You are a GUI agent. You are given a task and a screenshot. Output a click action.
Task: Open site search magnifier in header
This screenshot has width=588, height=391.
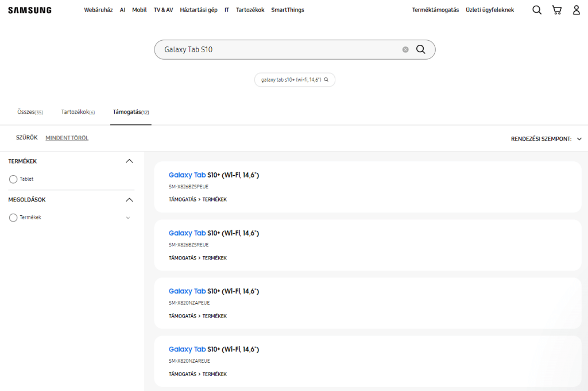(537, 10)
